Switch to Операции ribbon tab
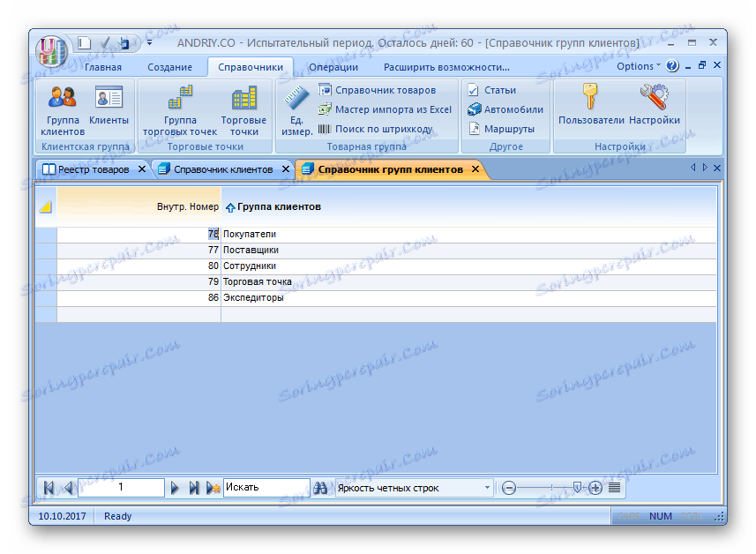This screenshot has height=554, width=756. [x=333, y=67]
